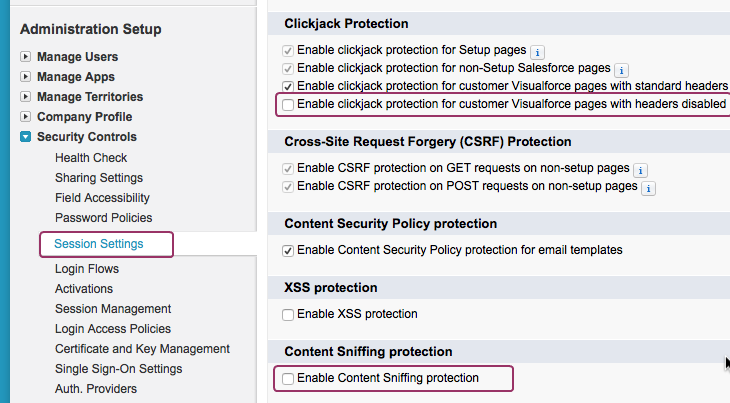Open Password Policies link
The height and width of the screenshot is (403, 730).
point(103,218)
